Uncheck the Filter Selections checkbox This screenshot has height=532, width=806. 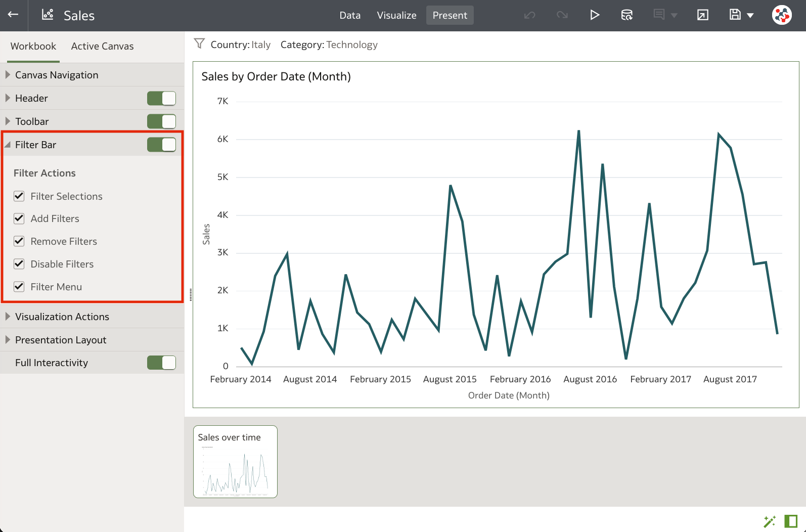tap(19, 196)
